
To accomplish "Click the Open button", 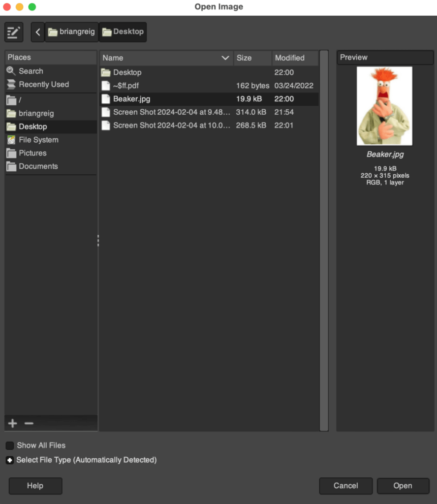I will 403,486.
